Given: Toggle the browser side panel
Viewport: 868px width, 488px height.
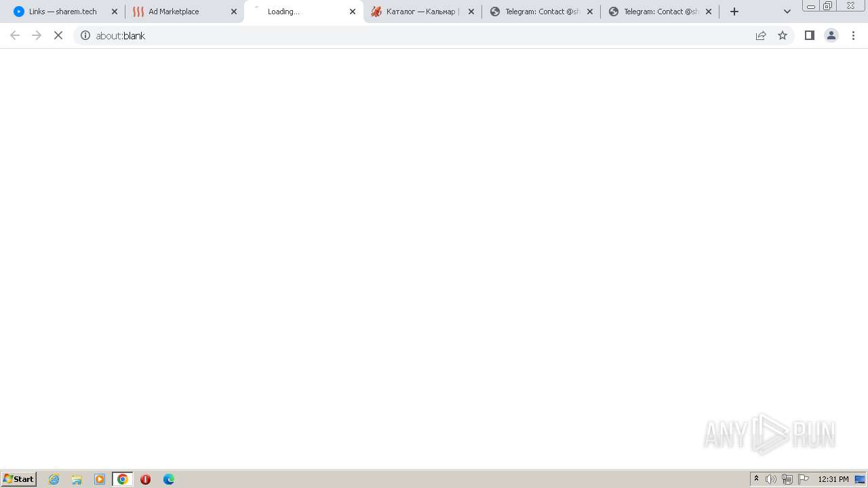Looking at the screenshot, I should (x=810, y=35).
